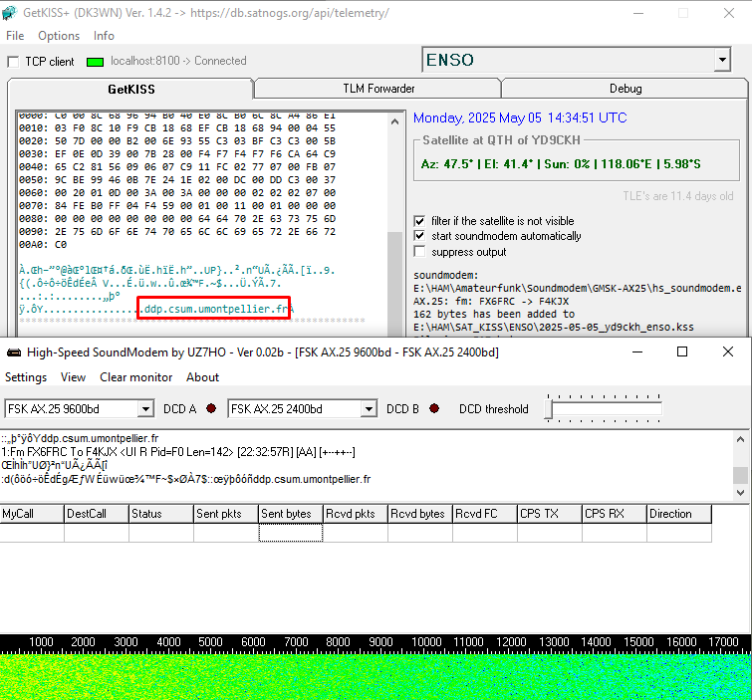
Task: Click the CPS RX column header
Action: (x=615, y=514)
